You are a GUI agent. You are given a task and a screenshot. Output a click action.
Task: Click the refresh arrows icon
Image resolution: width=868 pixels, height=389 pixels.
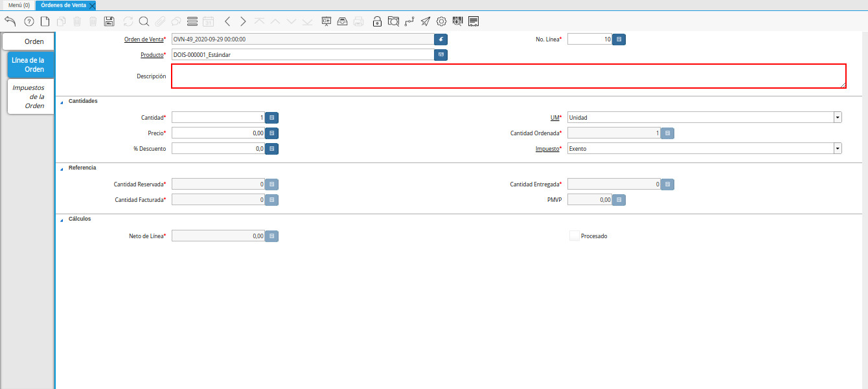pos(128,21)
